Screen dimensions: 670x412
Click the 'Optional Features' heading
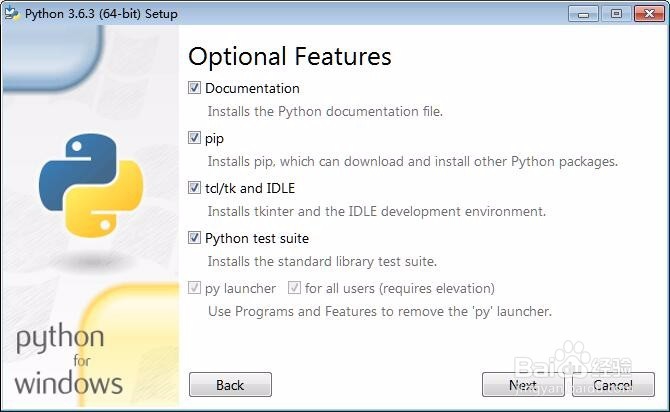tap(290, 56)
